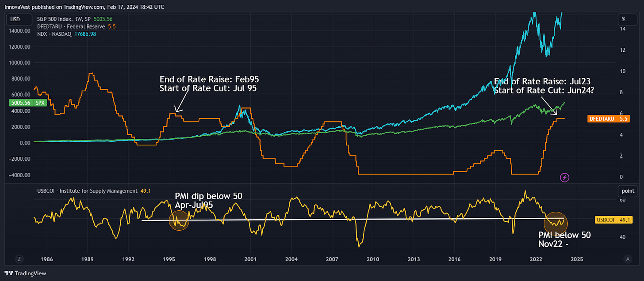Click the 2025 label on time axis
The image size is (644, 281).
coord(577,258)
